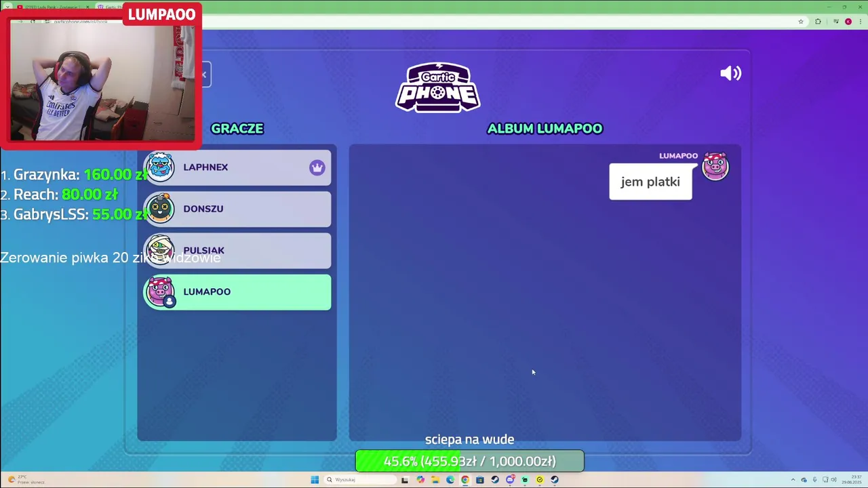The width and height of the screenshot is (868, 488).
Task: Click LAPHNEX's blue avatar icon
Action: click(160, 167)
